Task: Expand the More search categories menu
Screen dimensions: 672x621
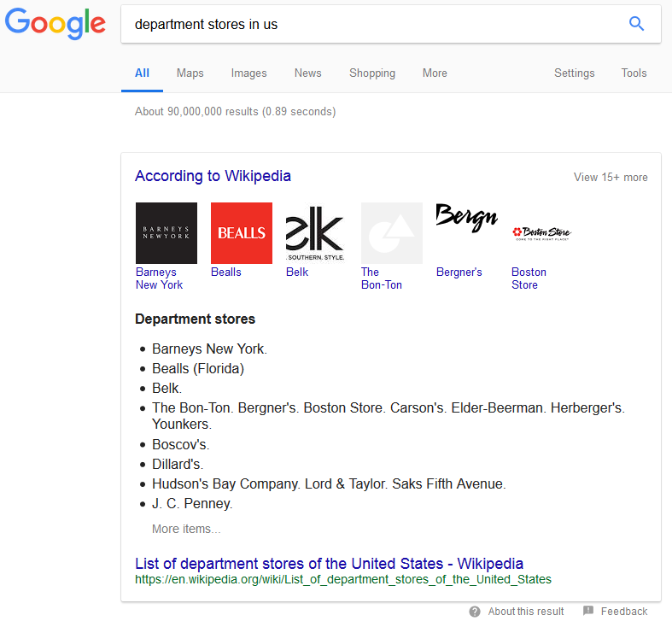Action: (x=435, y=73)
